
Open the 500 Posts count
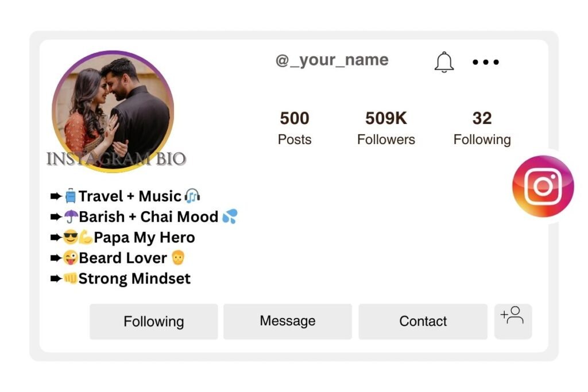[x=294, y=127]
